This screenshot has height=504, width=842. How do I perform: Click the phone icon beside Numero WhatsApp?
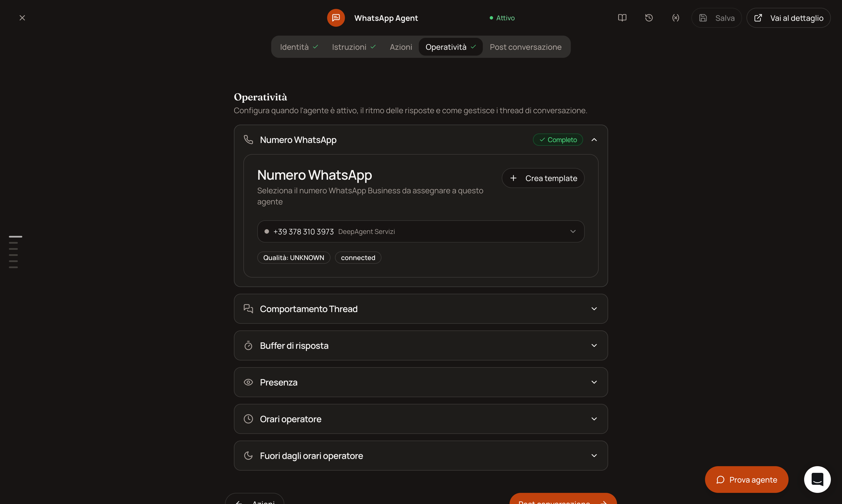pos(248,140)
